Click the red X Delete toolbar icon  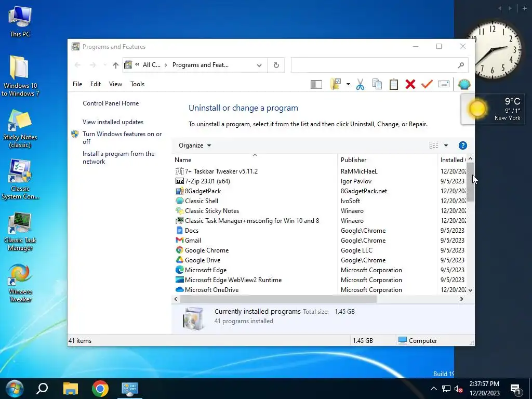tap(410, 84)
